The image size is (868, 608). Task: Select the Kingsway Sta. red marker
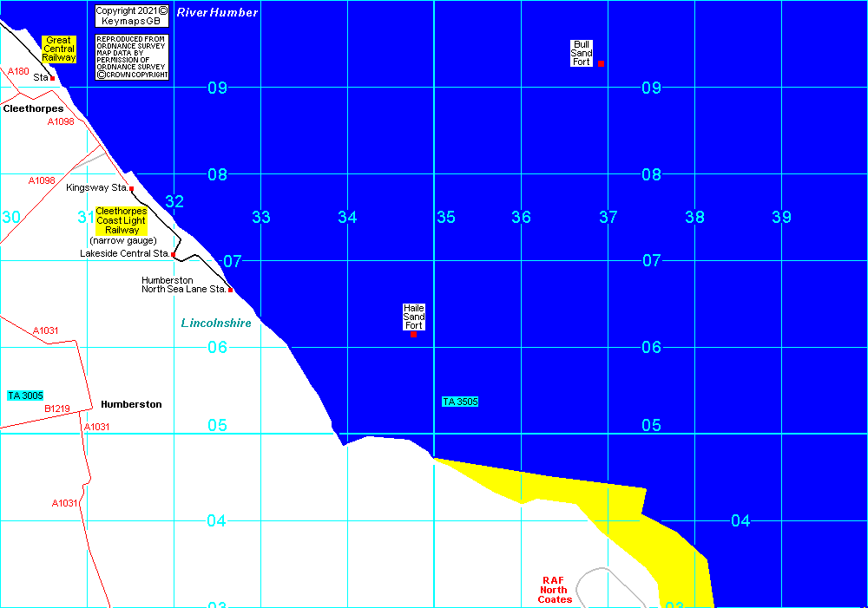132,188
